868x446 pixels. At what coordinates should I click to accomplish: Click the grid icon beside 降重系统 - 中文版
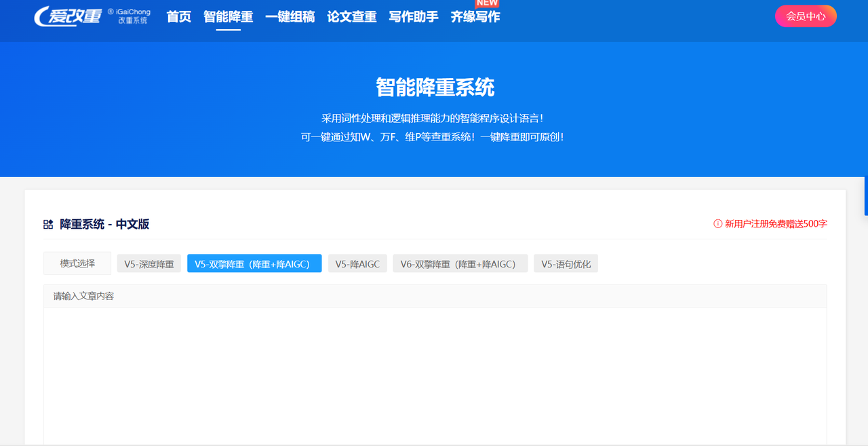pyautogui.click(x=48, y=224)
